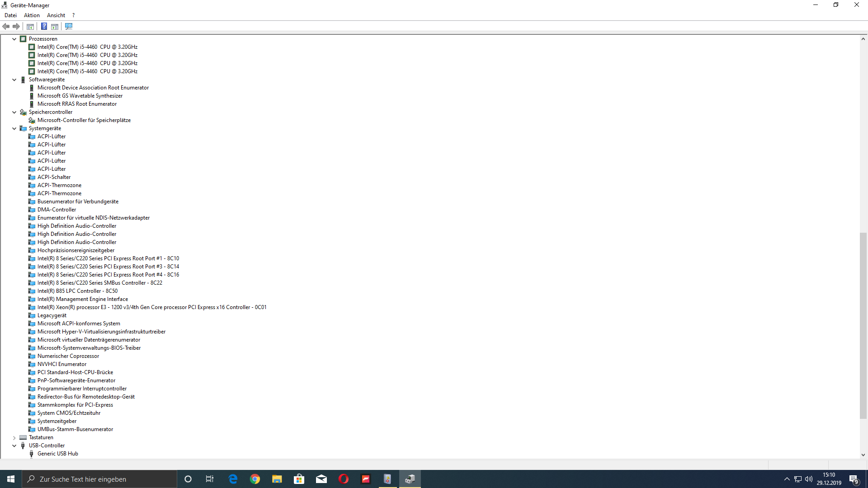This screenshot has height=488, width=868.
Task: Click the show/hide action pane icon
Action: pyautogui.click(x=55, y=27)
